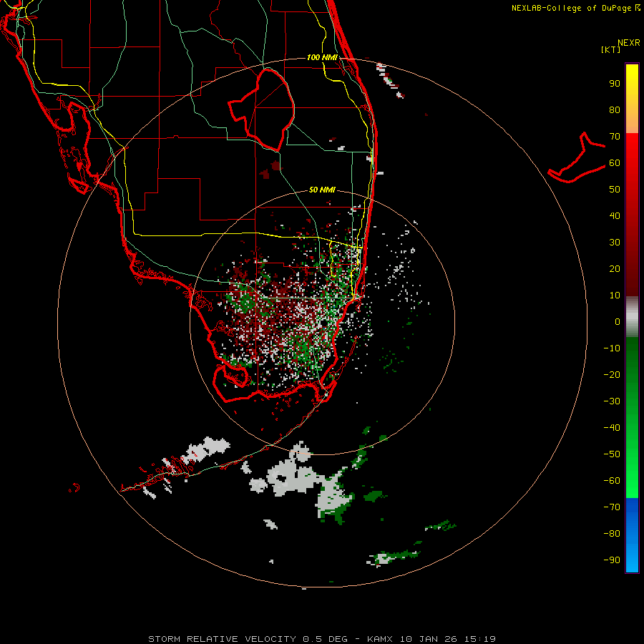Click the [KT] units label
Image resolution: width=644 pixels, height=644 pixels.
611,49
